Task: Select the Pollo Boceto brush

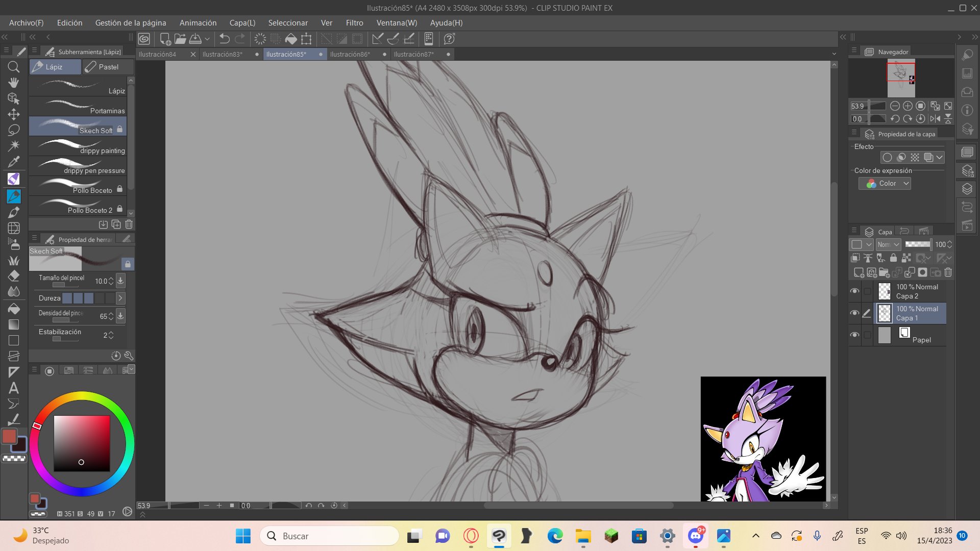Action: (78, 186)
